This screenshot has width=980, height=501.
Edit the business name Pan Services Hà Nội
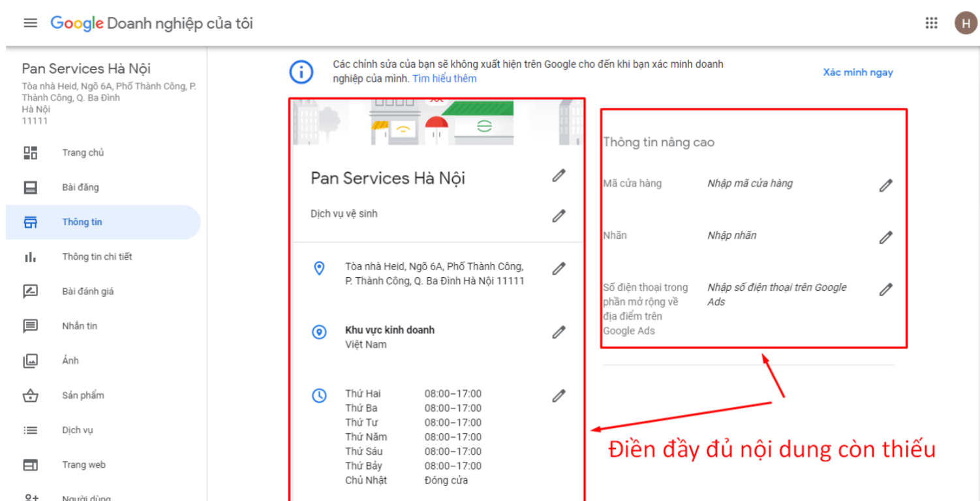[x=559, y=175]
